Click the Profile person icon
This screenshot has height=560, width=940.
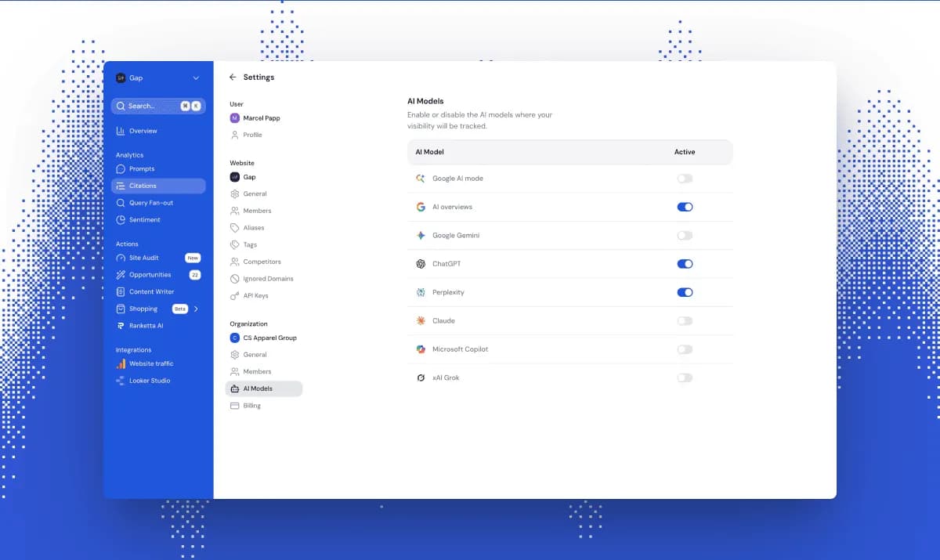235,135
